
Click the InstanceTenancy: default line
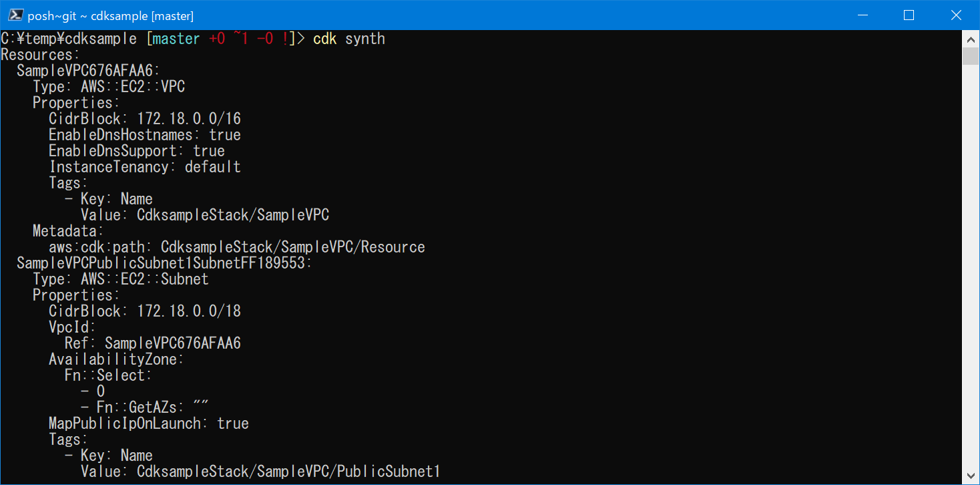(x=144, y=166)
